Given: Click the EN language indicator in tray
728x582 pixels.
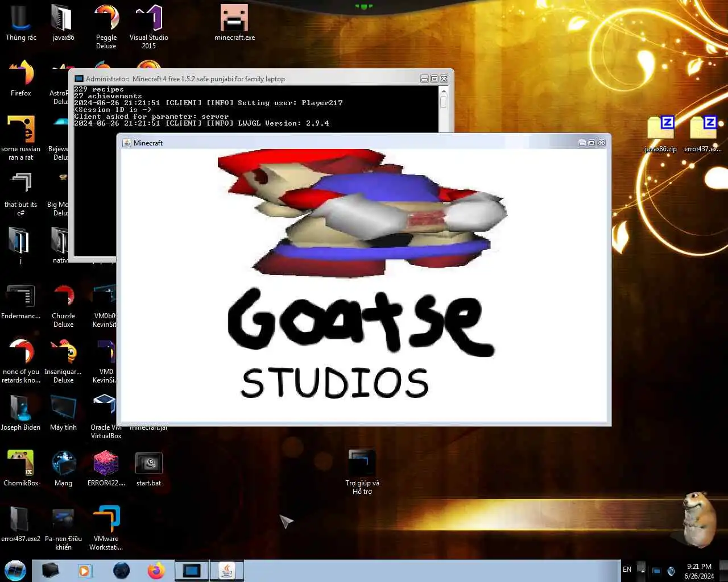Looking at the screenshot, I should 627,569.
